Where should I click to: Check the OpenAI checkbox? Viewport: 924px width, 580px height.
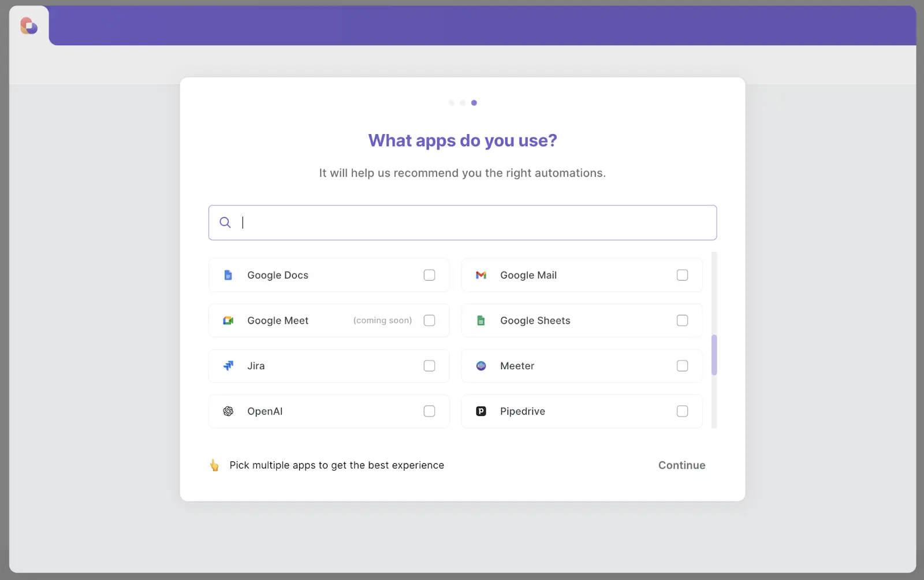coord(430,411)
